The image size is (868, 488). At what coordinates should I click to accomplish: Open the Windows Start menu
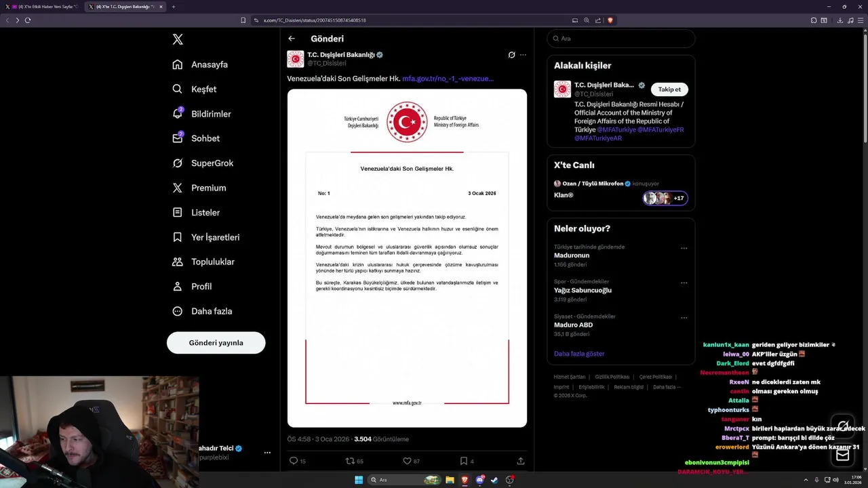(359, 480)
